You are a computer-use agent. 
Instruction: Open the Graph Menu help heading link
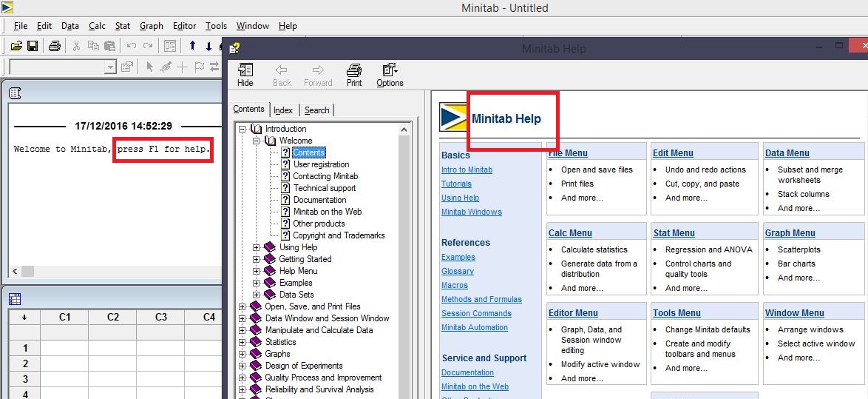point(790,232)
